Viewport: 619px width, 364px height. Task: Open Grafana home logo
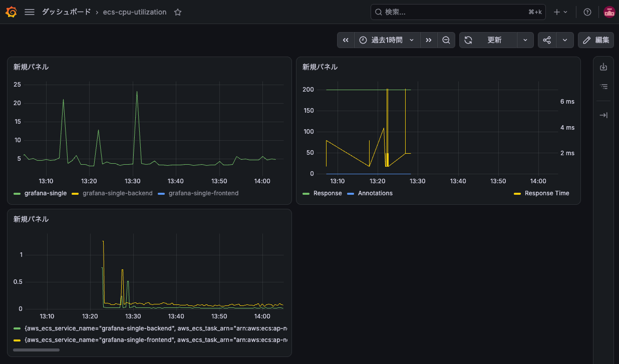pos(12,12)
